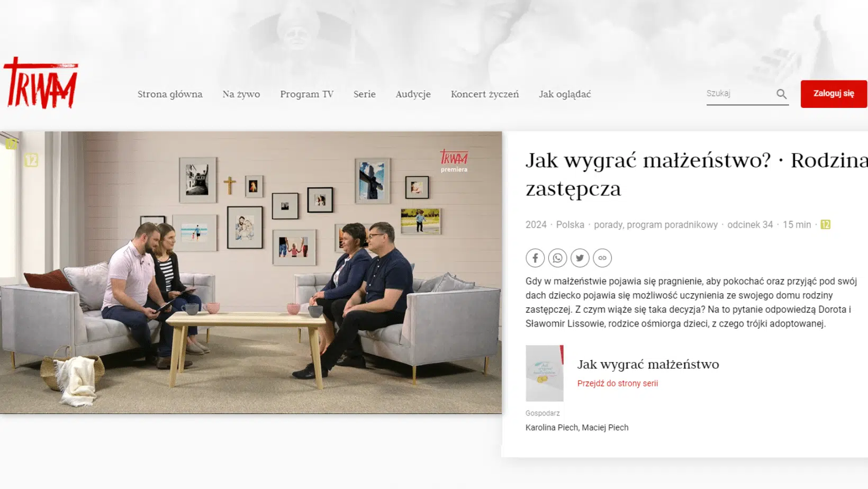Go to Strona główna
The height and width of the screenshot is (489, 868).
(x=170, y=94)
